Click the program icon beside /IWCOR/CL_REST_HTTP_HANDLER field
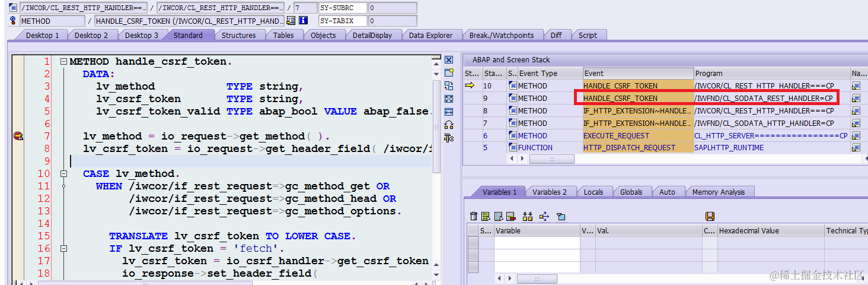Viewport: 868px width, 285px height. pyautogui.click(x=13, y=8)
